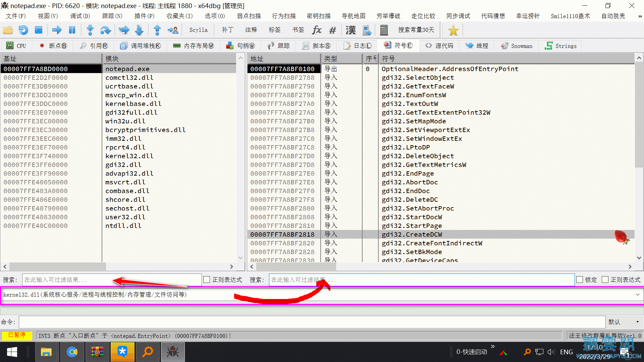Image resolution: width=644 pixels, height=362 pixels.
Task: Run program with the right arrow icon
Action: (57, 30)
